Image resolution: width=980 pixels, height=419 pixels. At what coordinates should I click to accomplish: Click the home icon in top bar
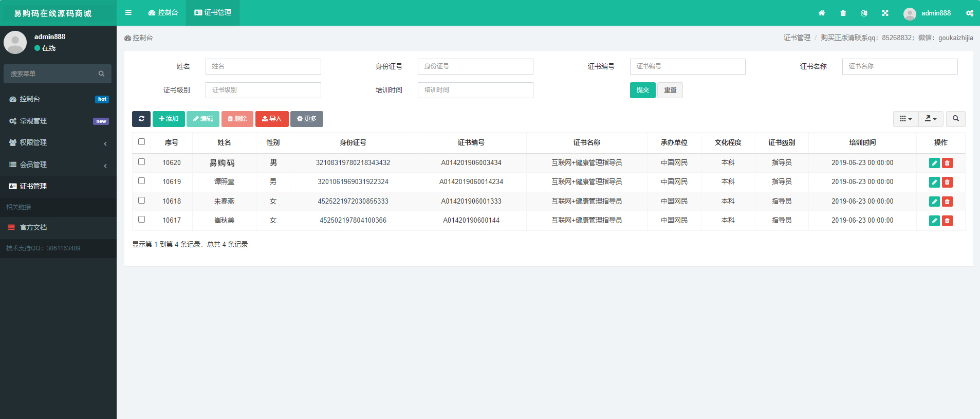822,13
